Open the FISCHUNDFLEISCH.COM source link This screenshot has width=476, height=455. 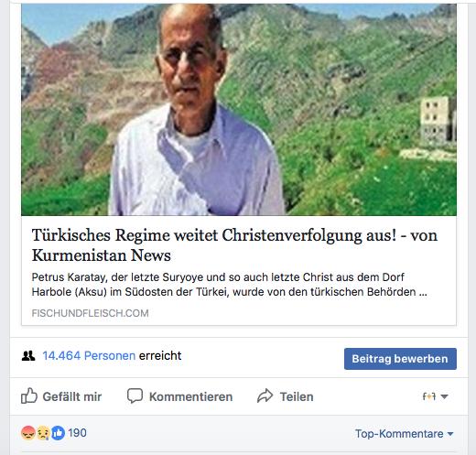click(x=91, y=313)
